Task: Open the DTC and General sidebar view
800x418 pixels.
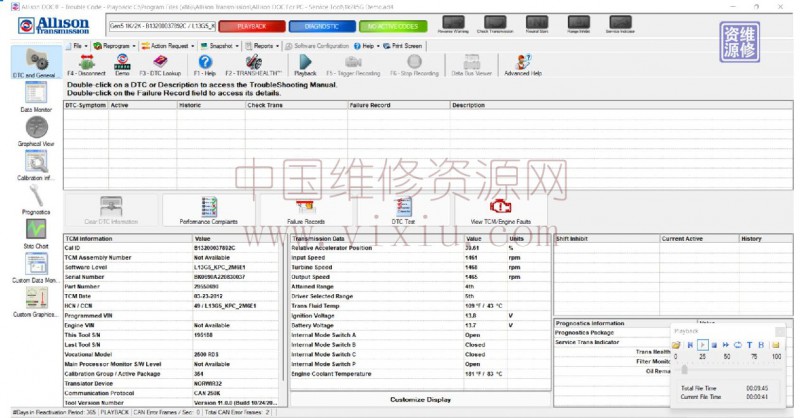Action: [36, 62]
